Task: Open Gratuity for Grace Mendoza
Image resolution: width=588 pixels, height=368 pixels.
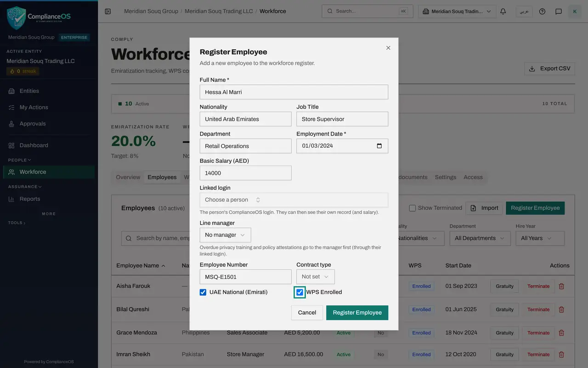Action: coord(504,333)
